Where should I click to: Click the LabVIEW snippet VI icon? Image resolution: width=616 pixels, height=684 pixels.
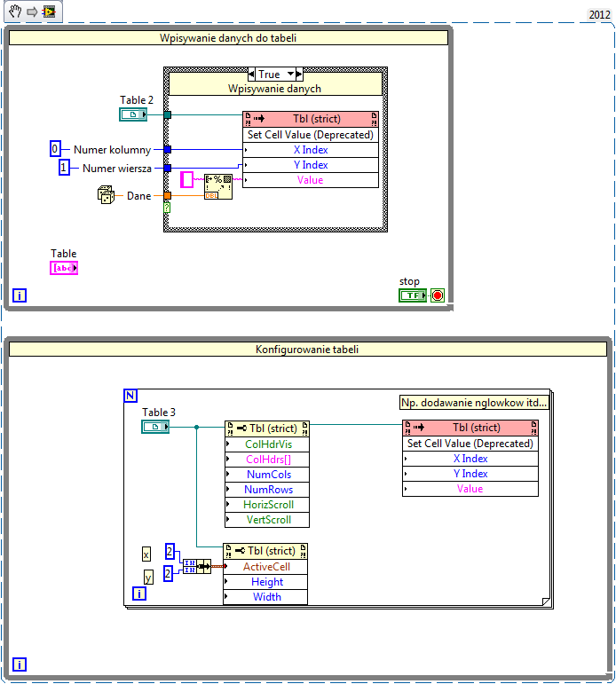point(49,12)
